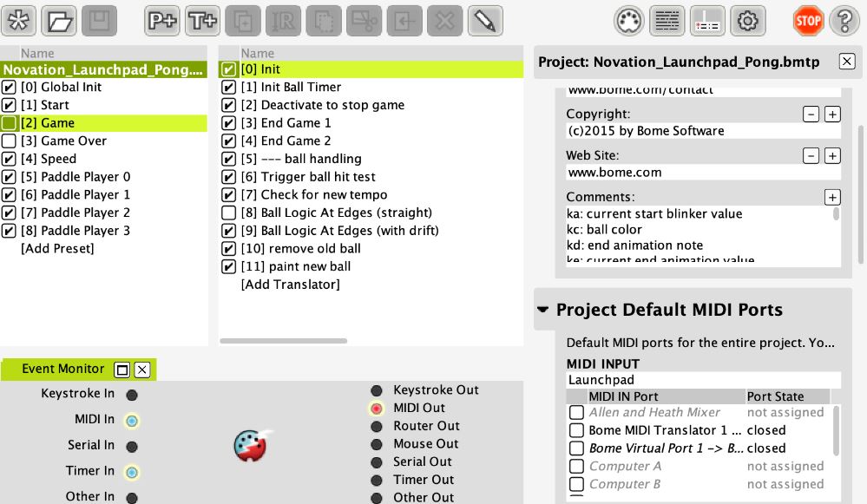Click the minus button beside Web Site
Viewport: 867px width, 504px height.
tap(811, 156)
